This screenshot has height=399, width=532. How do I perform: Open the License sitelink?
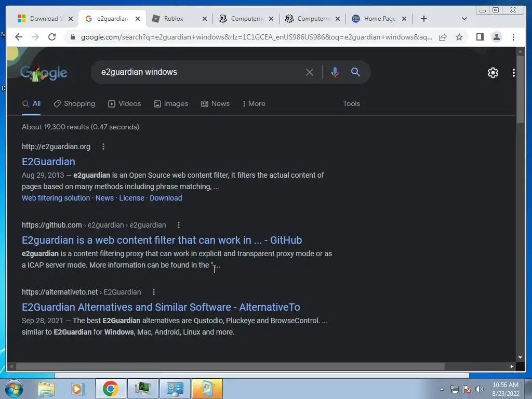point(131,198)
